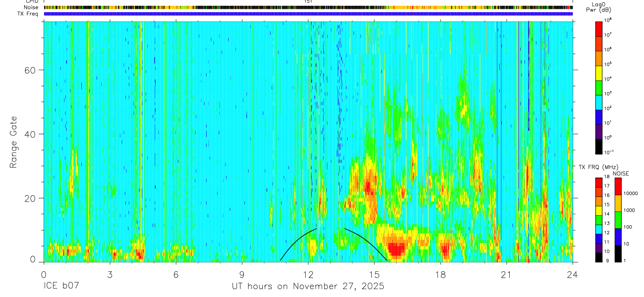Click the '11' TX FRQ legend label
The image size is (644, 297).
pos(608,242)
